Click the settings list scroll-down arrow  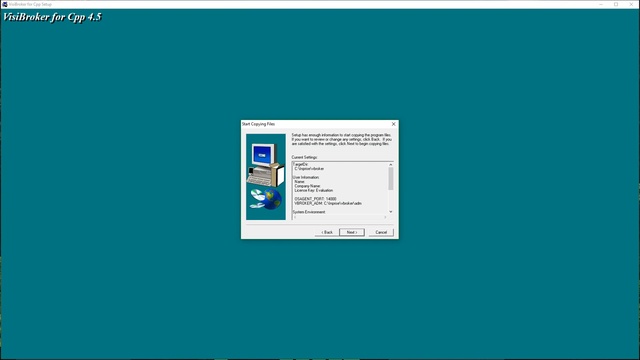[391, 211]
